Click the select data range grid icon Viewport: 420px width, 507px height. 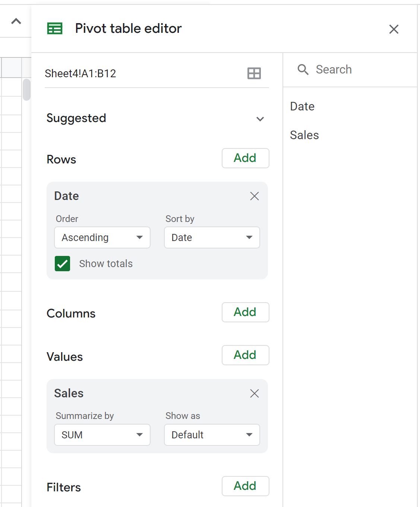click(x=254, y=73)
